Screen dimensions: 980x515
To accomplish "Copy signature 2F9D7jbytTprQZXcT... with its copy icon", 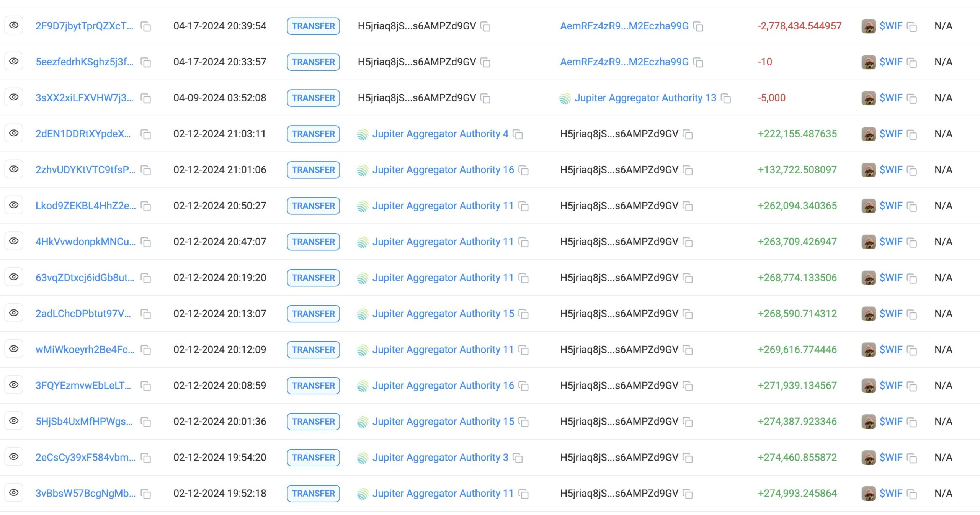I will (x=145, y=26).
